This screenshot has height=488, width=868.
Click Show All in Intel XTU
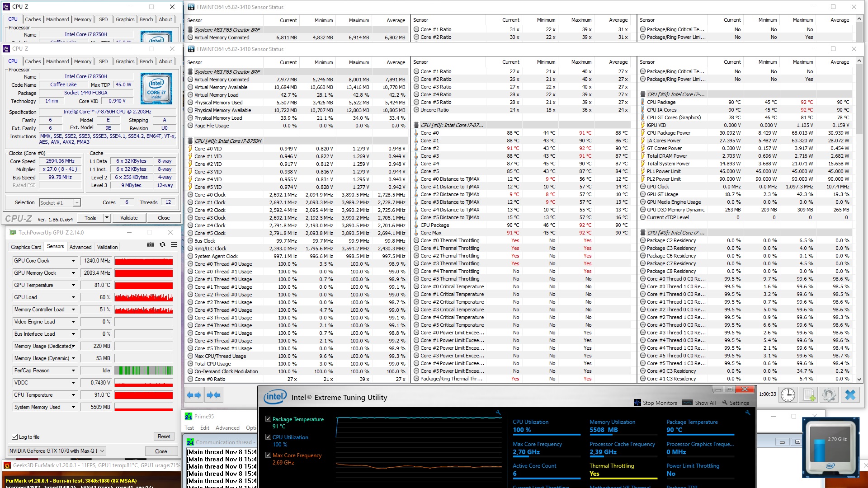point(699,403)
